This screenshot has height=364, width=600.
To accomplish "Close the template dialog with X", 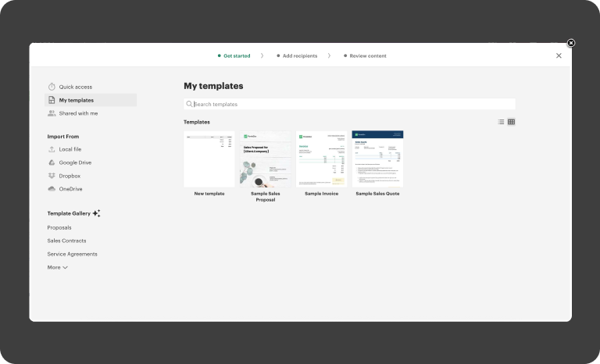I will (x=559, y=56).
